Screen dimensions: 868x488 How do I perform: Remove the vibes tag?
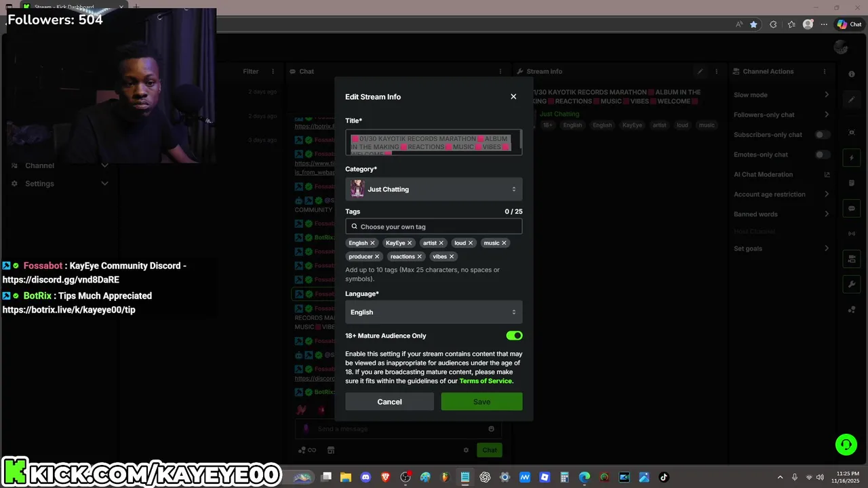click(452, 256)
